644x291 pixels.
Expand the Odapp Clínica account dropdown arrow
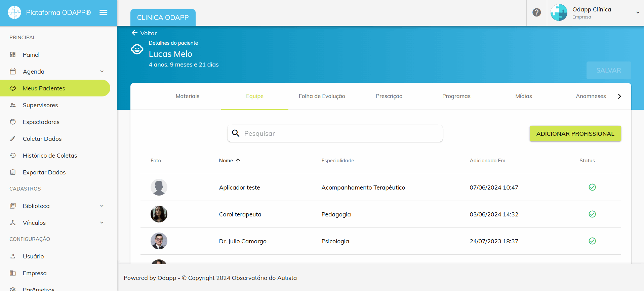click(x=638, y=13)
